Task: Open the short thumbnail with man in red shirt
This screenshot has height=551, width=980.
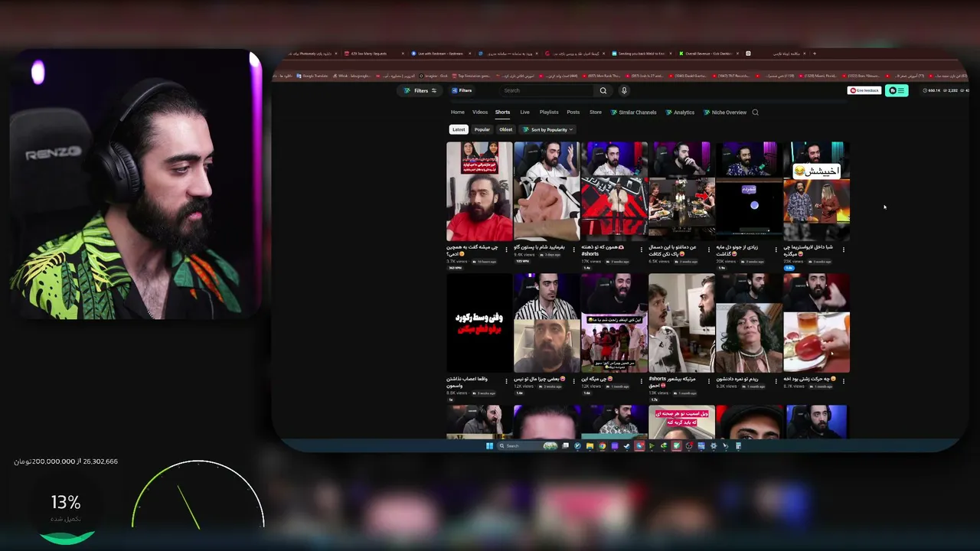Action: pos(479,191)
